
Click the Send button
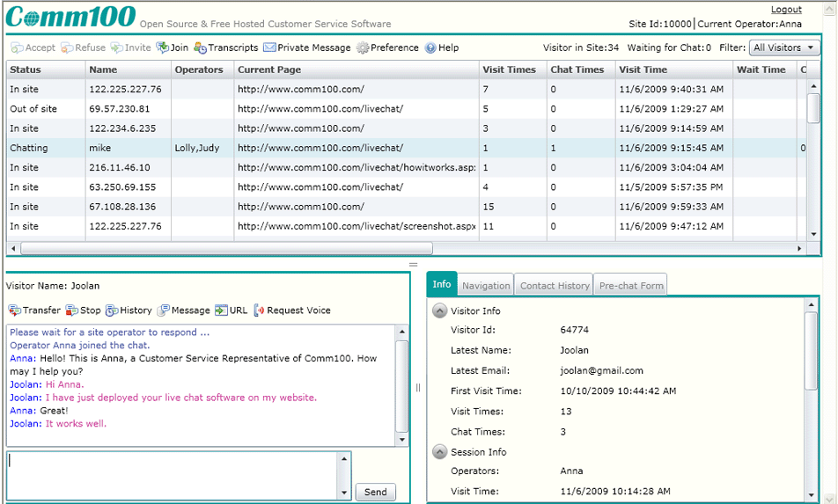(375, 492)
